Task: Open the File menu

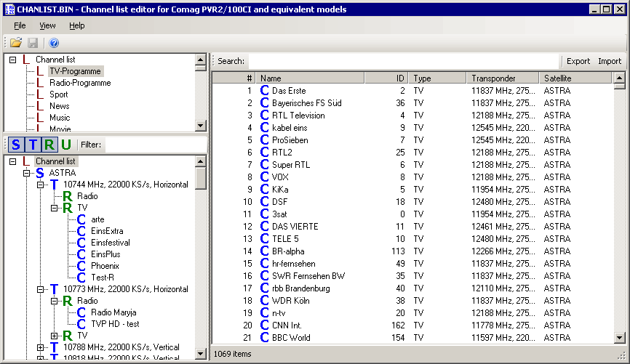Action: tap(20, 25)
